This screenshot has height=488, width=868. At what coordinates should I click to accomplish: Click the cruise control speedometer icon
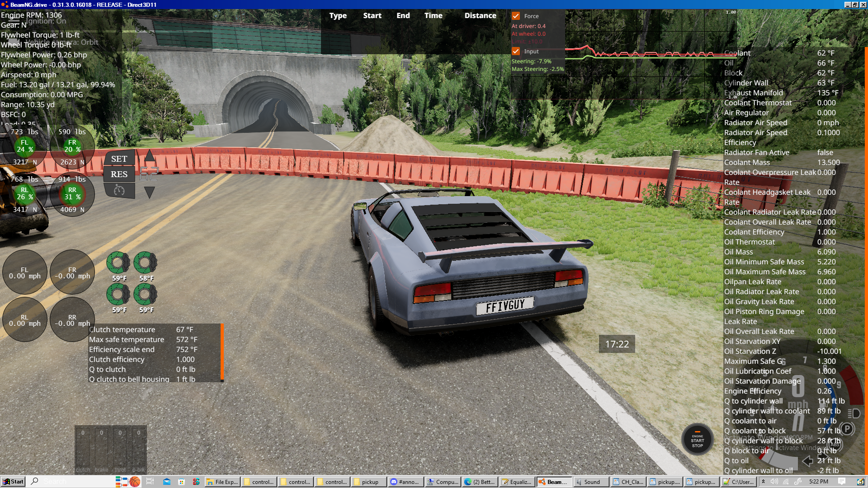(119, 190)
